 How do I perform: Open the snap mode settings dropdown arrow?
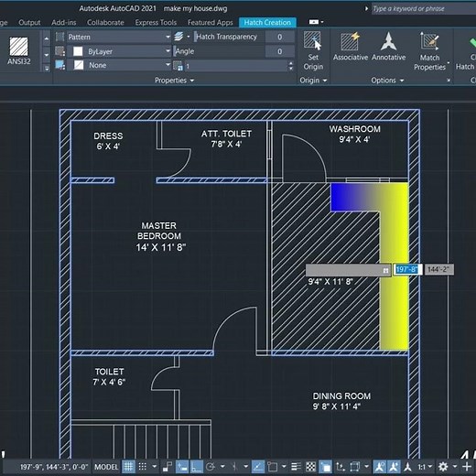(155, 466)
